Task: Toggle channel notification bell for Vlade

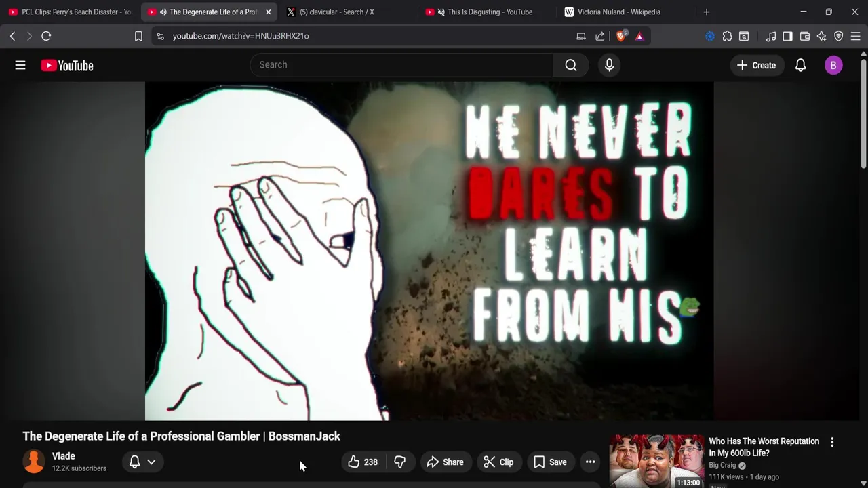Action: point(134,462)
